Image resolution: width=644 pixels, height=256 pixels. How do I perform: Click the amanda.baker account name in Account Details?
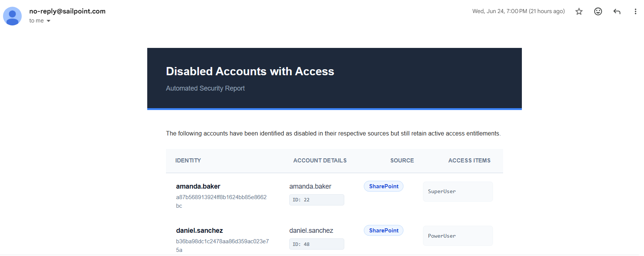[x=310, y=186]
